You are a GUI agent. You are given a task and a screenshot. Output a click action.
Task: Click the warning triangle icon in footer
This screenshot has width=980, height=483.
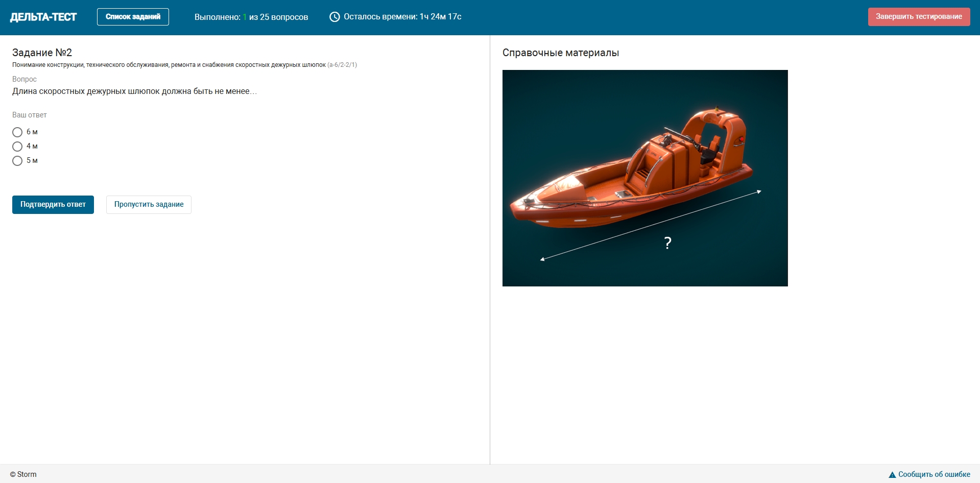[892, 475]
